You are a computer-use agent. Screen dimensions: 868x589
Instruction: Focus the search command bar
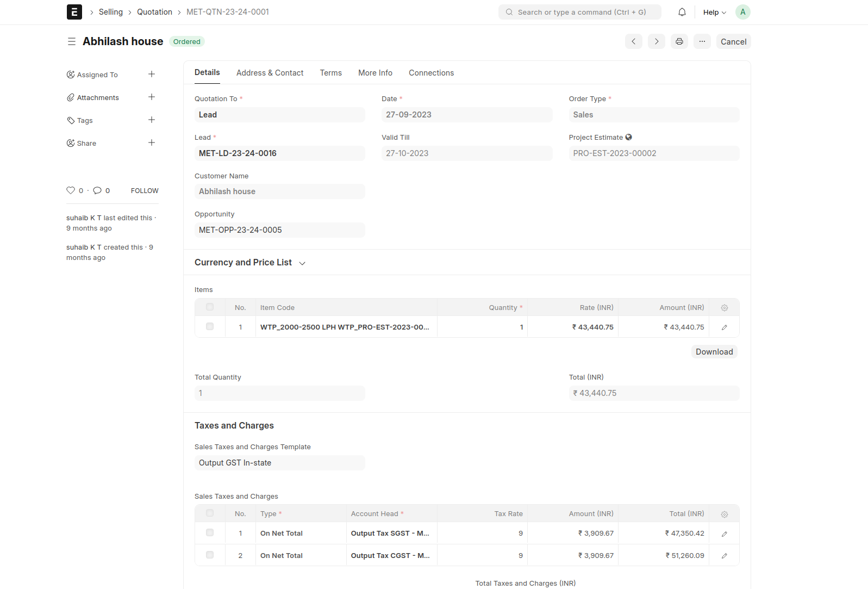pyautogui.click(x=579, y=12)
